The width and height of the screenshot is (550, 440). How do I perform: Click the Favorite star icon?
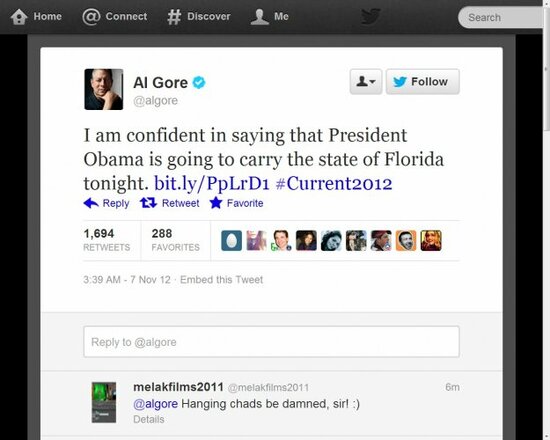coord(216,203)
